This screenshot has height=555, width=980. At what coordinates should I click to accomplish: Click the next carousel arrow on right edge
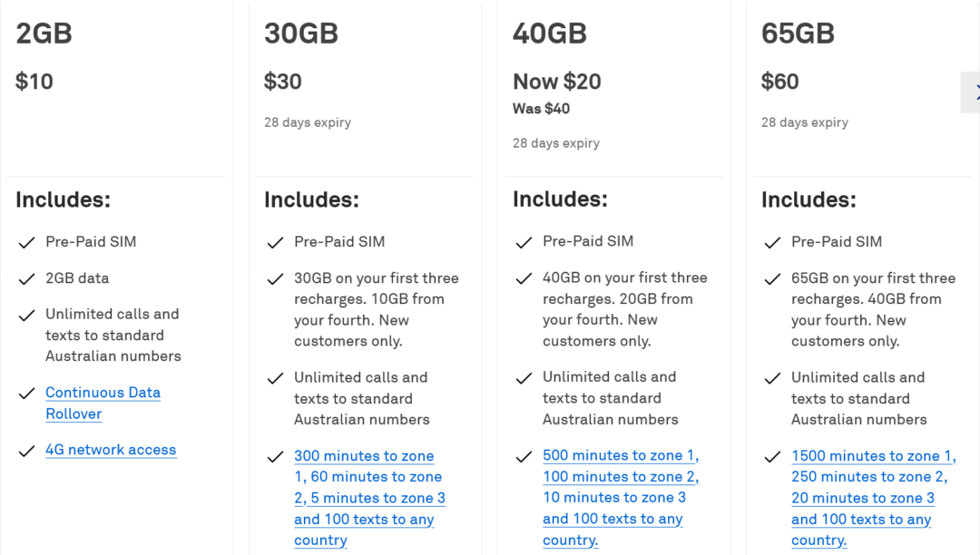pos(973,92)
